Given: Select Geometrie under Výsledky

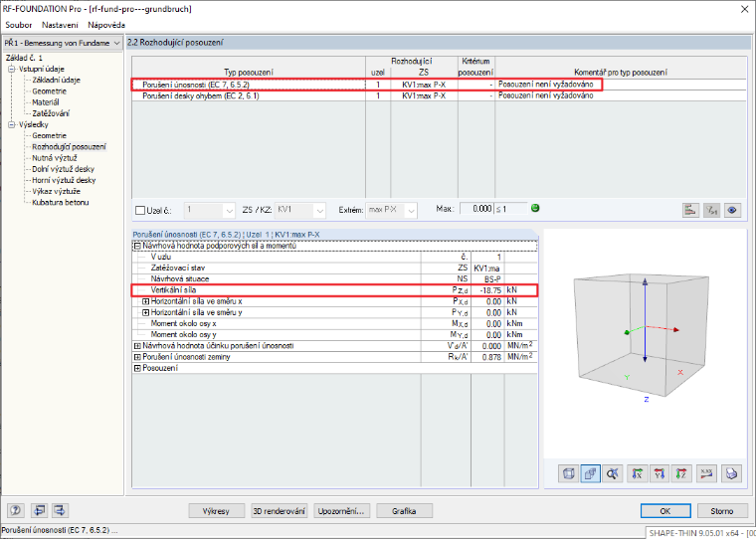Looking at the screenshot, I should [x=49, y=135].
